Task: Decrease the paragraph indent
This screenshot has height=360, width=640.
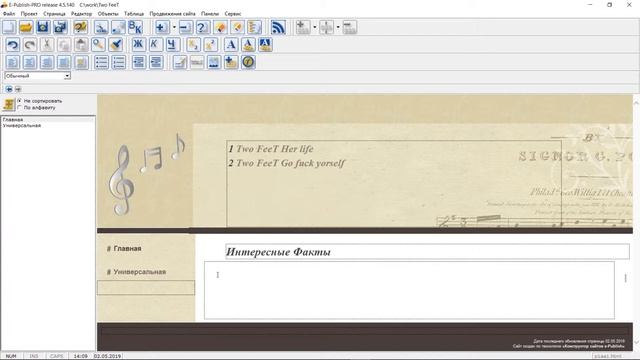Action: [139, 62]
